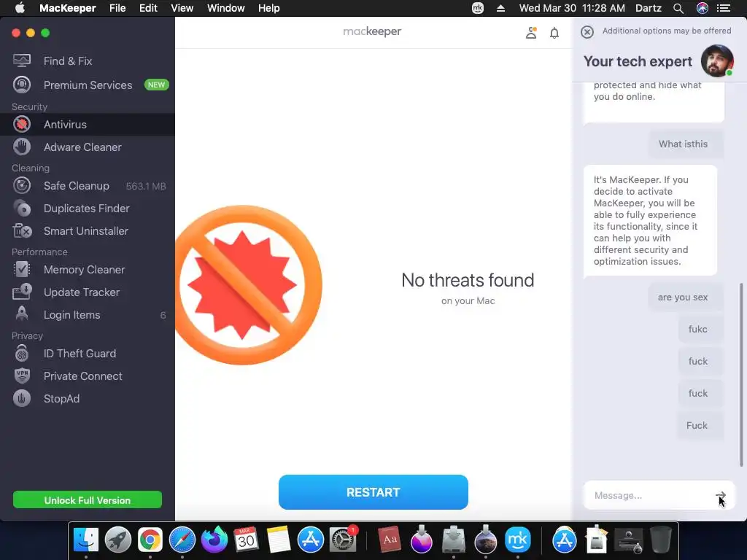Click the Premium Services headset icon
747x560 pixels.
tap(22, 85)
